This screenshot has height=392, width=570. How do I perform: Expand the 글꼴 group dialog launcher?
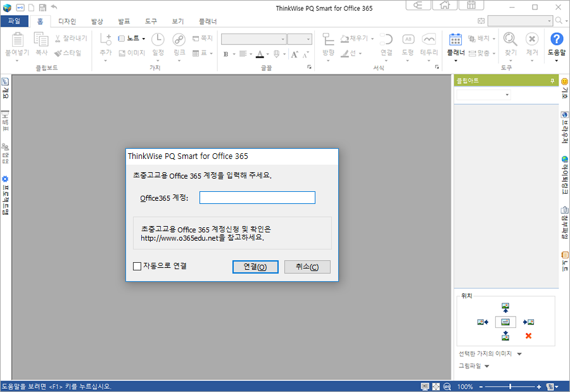pos(309,67)
